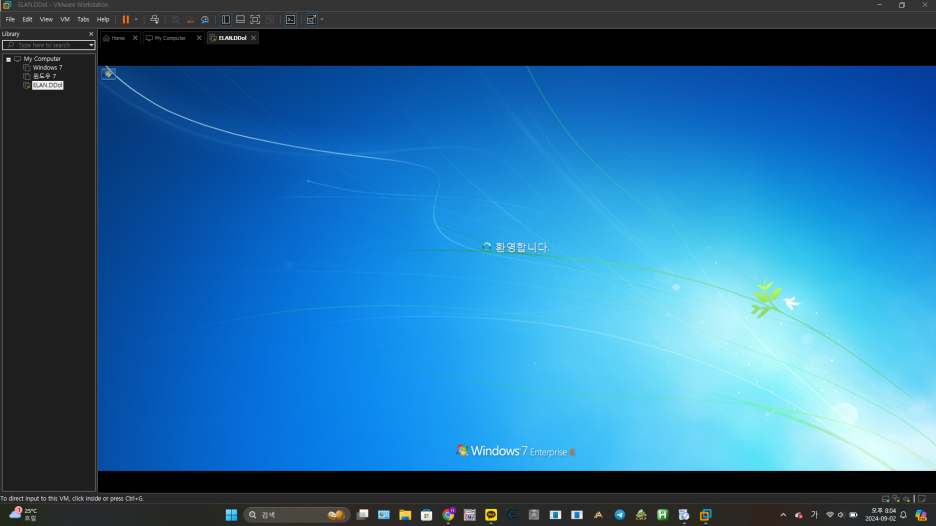Close the My Computer tab
This screenshot has width=936, height=526.
pos(199,38)
